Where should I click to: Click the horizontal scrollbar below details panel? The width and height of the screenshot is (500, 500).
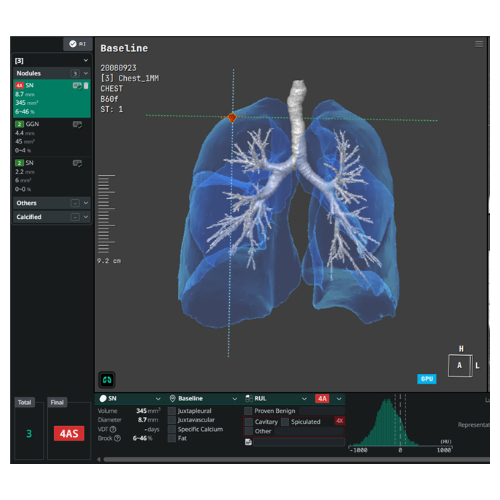pos(296,460)
